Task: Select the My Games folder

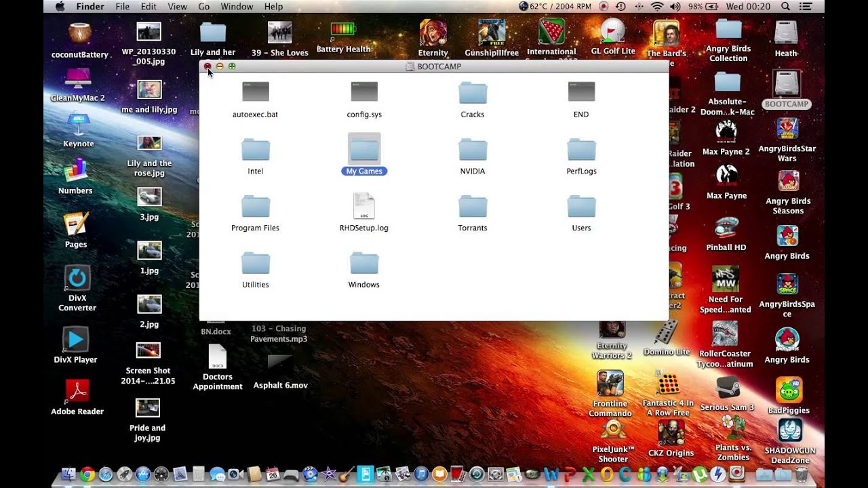Action: (x=364, y=149)
